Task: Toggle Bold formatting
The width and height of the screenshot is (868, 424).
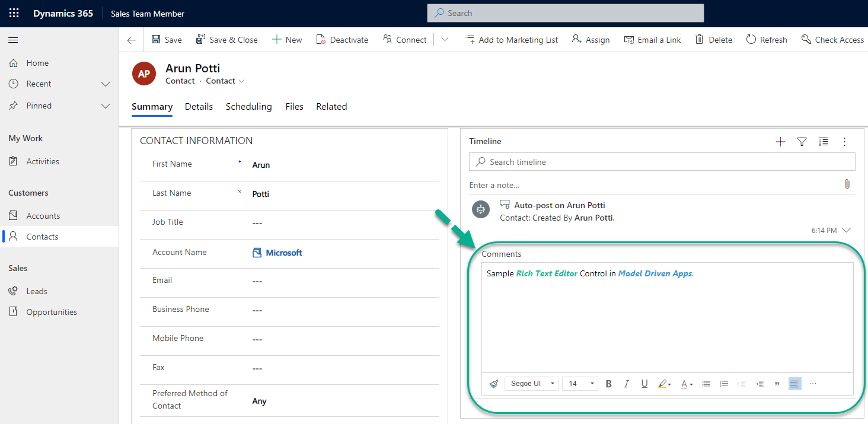Action: coord(608,384)
